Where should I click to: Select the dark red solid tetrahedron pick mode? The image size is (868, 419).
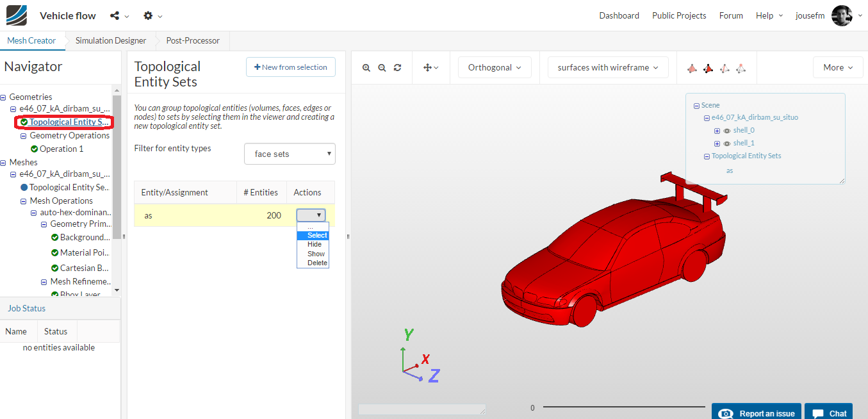(x=708, y=68)
